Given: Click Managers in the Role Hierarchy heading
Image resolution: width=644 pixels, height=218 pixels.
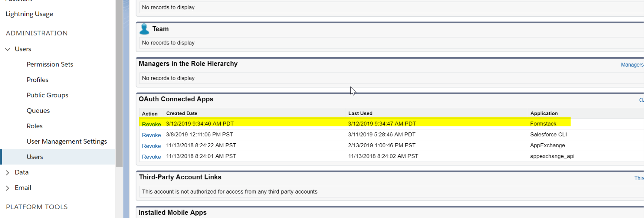Looking at the screenshot, I should tap(188, 64).
